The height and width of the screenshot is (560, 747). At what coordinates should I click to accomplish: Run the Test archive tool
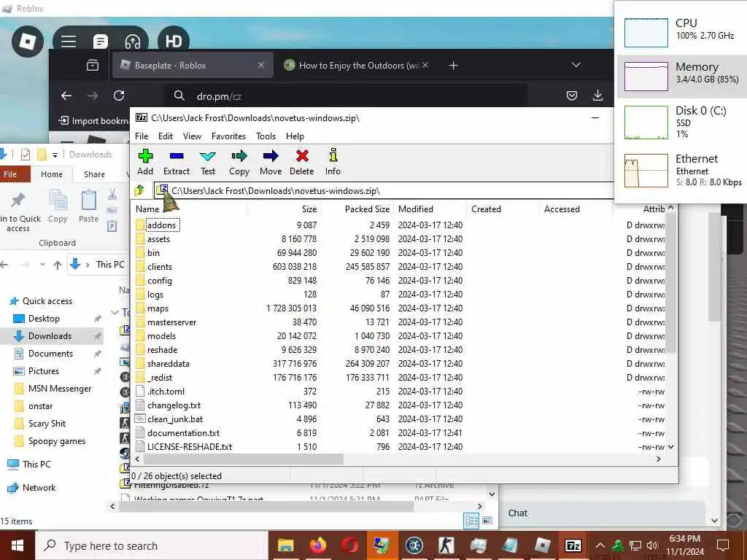[208, 162]
